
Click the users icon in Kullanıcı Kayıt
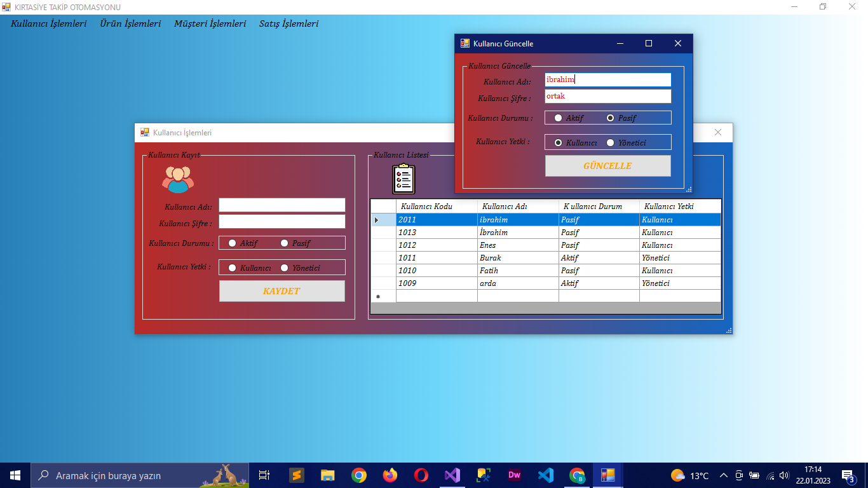178,179
